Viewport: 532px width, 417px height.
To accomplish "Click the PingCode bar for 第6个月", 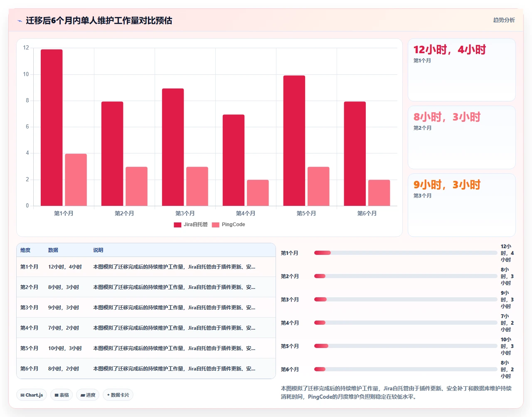I will [x=379, y=193].
